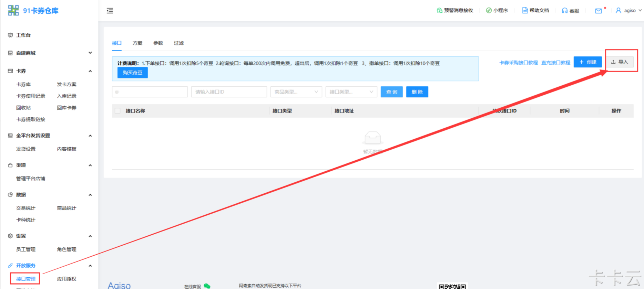644x289 pixels.
Task: Open 预警消息接收 in the header
Action: point(455,10)
